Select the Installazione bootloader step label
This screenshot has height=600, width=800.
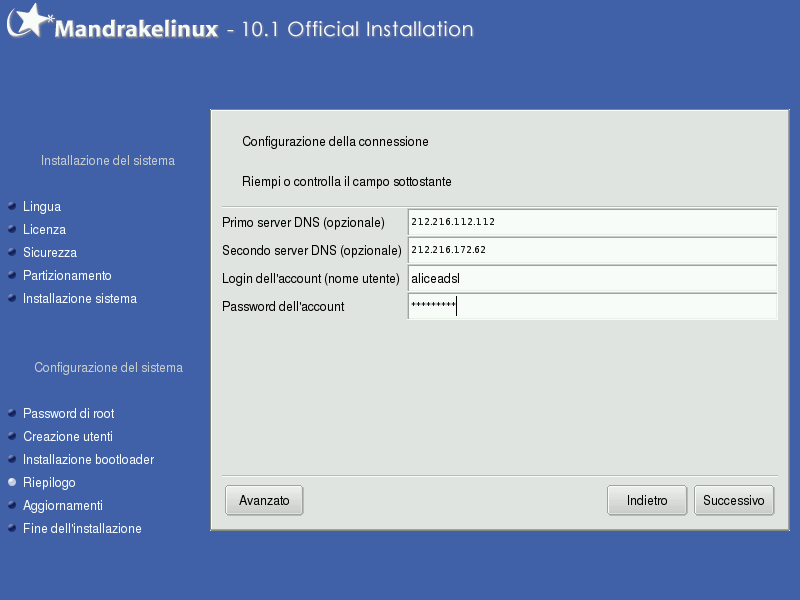[x=88, y=459]
